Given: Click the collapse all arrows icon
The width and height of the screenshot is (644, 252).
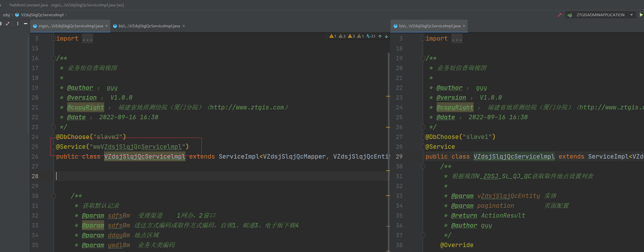Looking at the screenshot, I should tap(8, 24).
